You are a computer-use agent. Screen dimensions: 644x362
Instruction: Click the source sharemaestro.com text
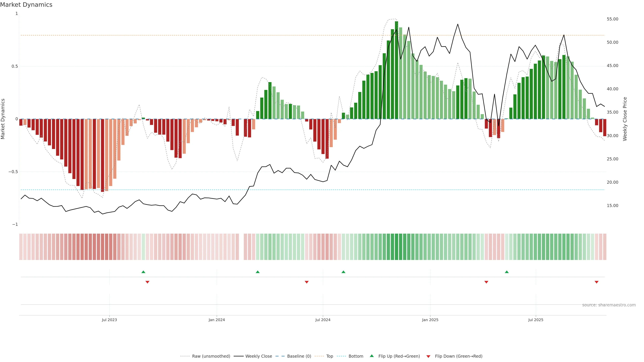[x=609, y=305]
